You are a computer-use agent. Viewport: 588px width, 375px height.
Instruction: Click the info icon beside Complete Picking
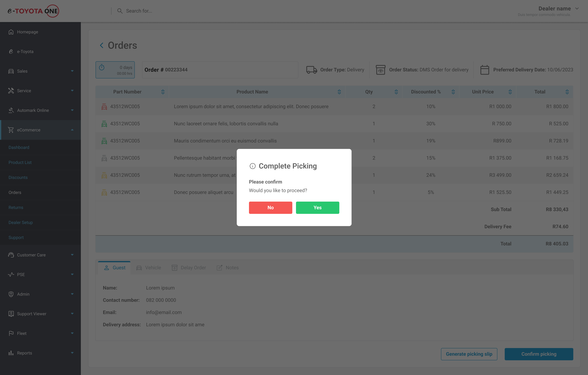pyautogui.click(x=253, y=166)
